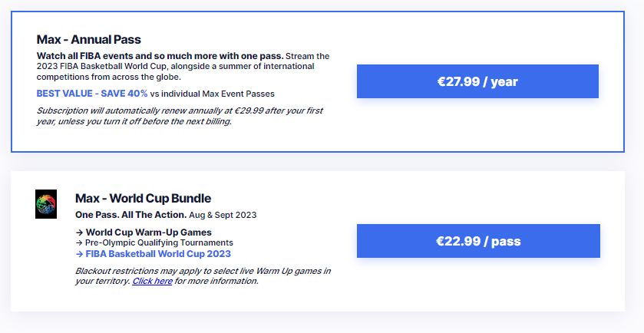This screenshot has width=644, height=333.
Task: Open the FIBA Basketball World Cup 2023 link
Action: tap(158, 254)
